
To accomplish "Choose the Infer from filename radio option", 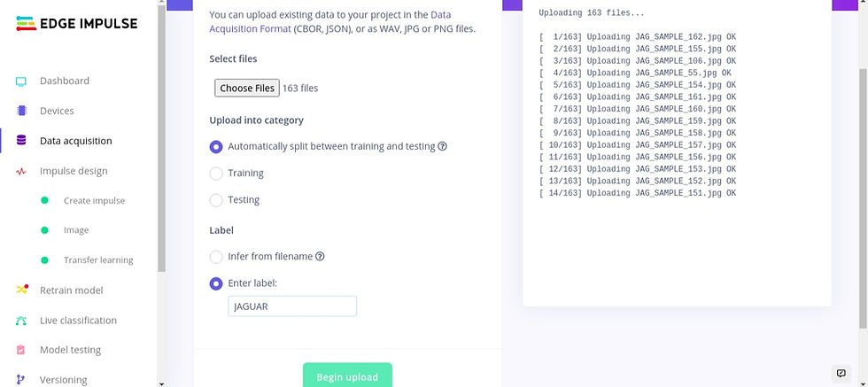I will 216,256.
